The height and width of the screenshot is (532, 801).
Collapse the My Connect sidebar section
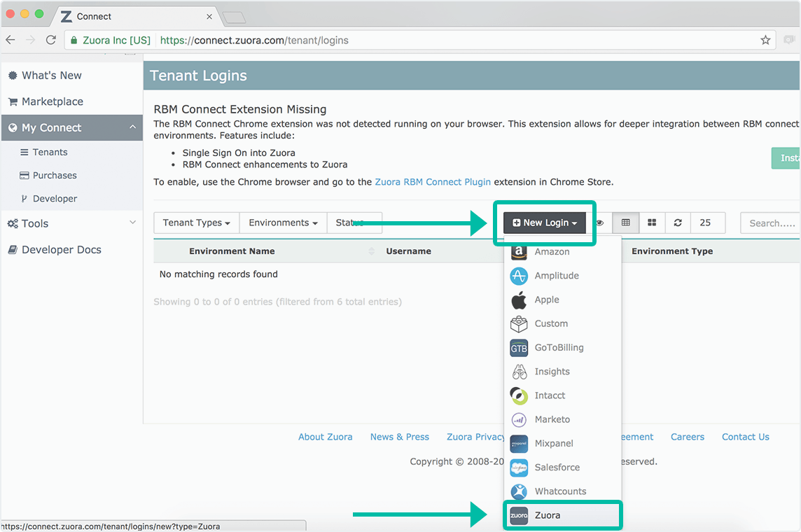[72, 127]
